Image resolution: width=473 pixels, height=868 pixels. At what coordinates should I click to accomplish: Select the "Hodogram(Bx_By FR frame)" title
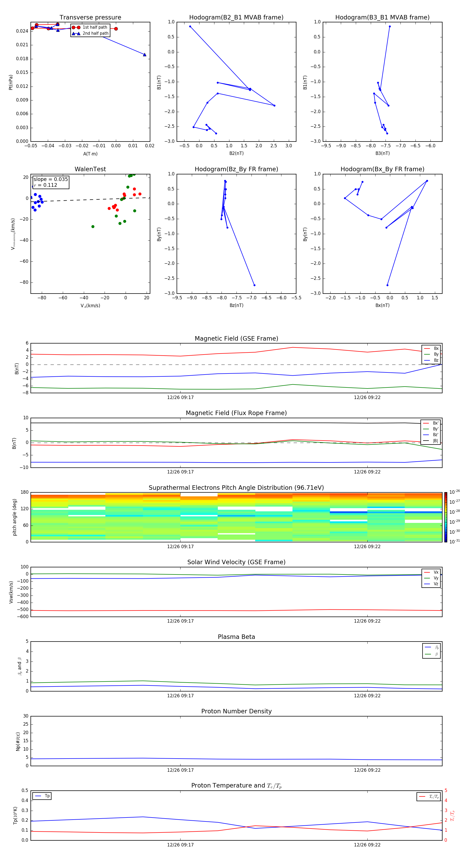[x=382, y=169]
